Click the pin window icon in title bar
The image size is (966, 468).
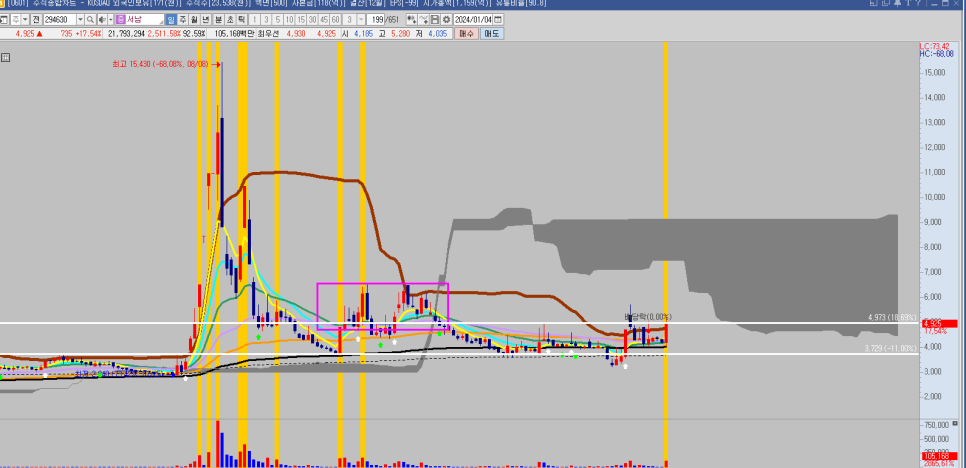pyautogui.click(x=898, y=3)
